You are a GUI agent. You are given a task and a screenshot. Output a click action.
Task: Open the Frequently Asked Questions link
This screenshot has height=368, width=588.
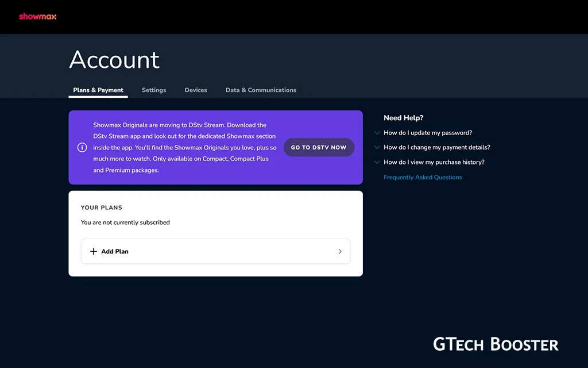(423, 177)
